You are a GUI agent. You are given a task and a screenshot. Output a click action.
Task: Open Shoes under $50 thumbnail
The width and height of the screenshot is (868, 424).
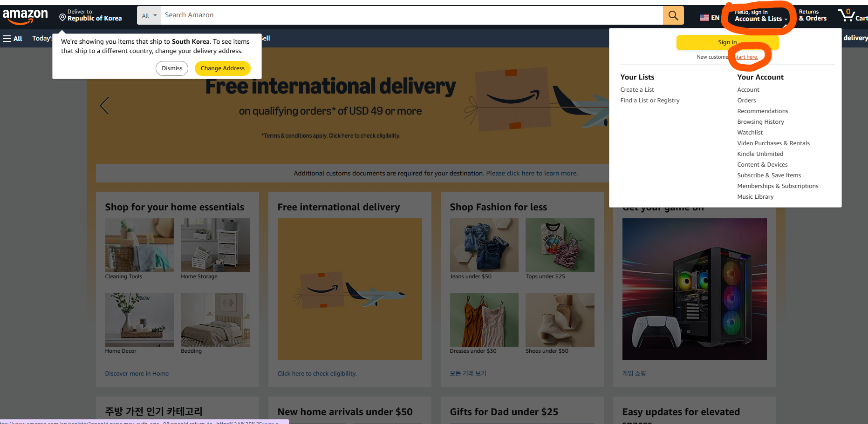pos(560,320)
